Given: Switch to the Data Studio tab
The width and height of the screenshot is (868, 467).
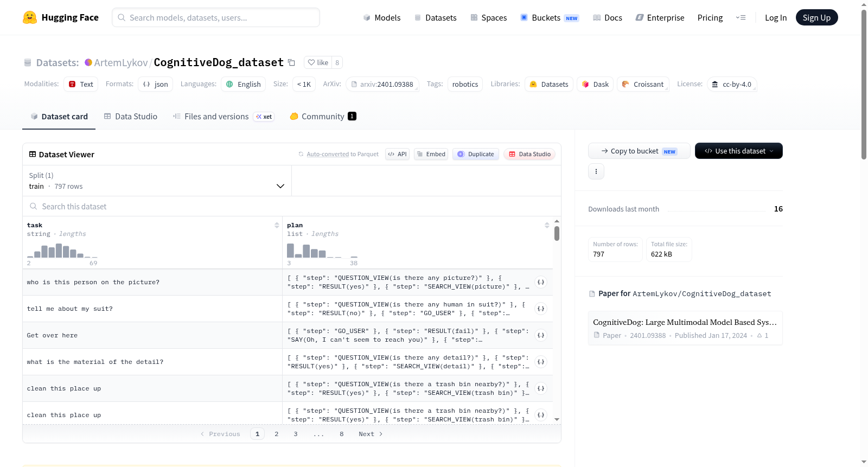Looking at the screenshot, I should coord(131,116).
